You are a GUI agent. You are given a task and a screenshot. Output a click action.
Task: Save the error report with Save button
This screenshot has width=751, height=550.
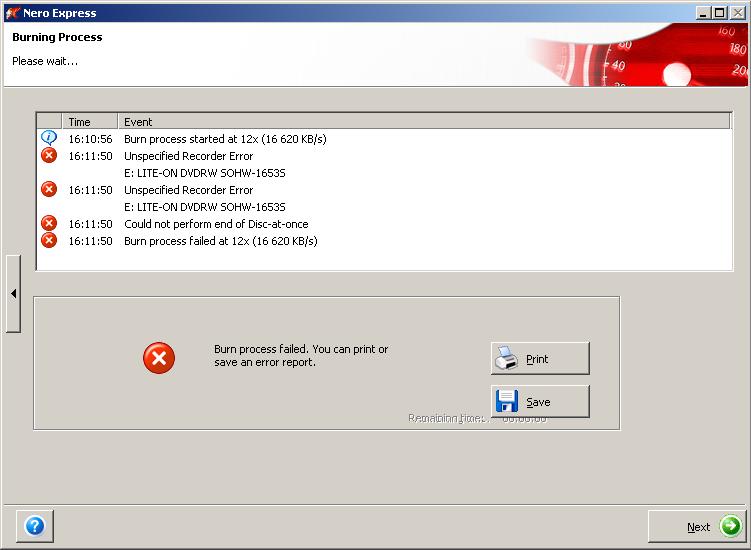coord(540,401)
